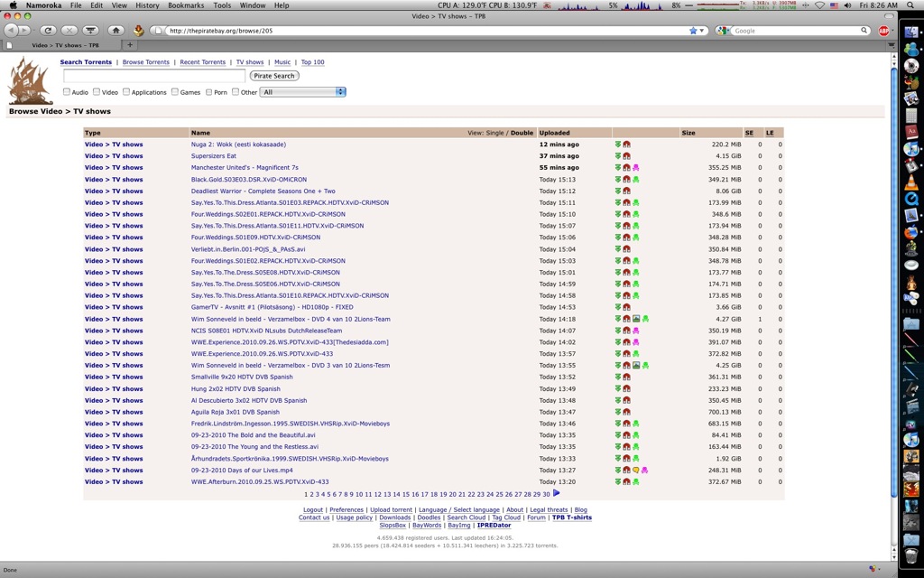Open the File menu
Viewport: 924px width, 578px height.
click(x=76, y=5)
